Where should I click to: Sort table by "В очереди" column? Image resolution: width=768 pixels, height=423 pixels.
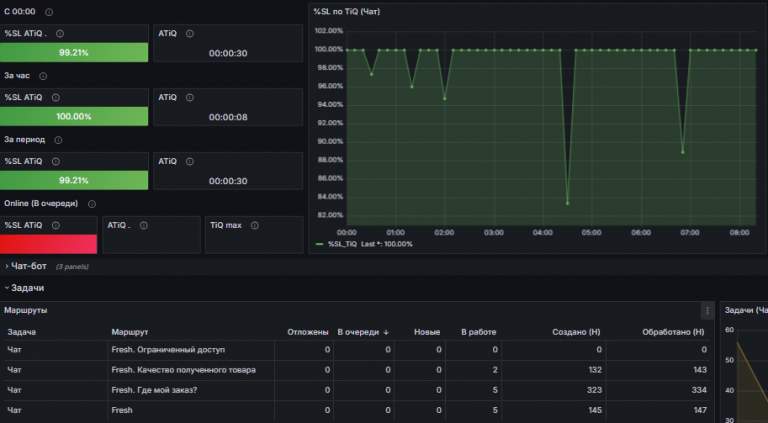click(360, 332)
